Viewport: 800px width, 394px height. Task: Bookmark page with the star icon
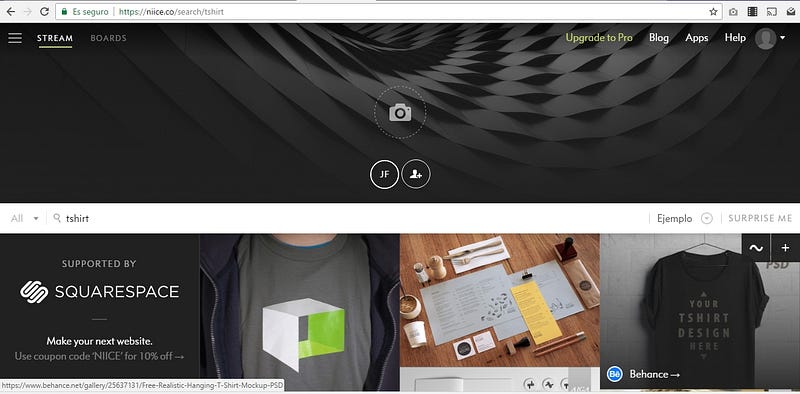[713, 12]
